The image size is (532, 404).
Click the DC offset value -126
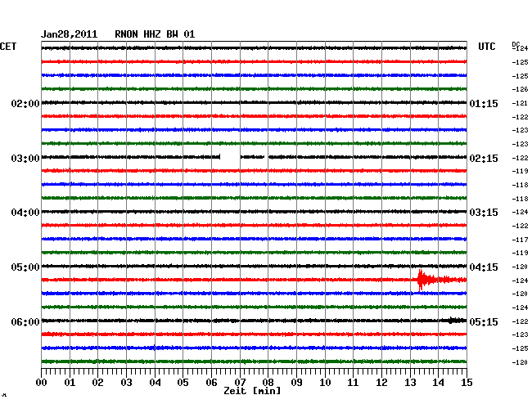coord(520,89)
